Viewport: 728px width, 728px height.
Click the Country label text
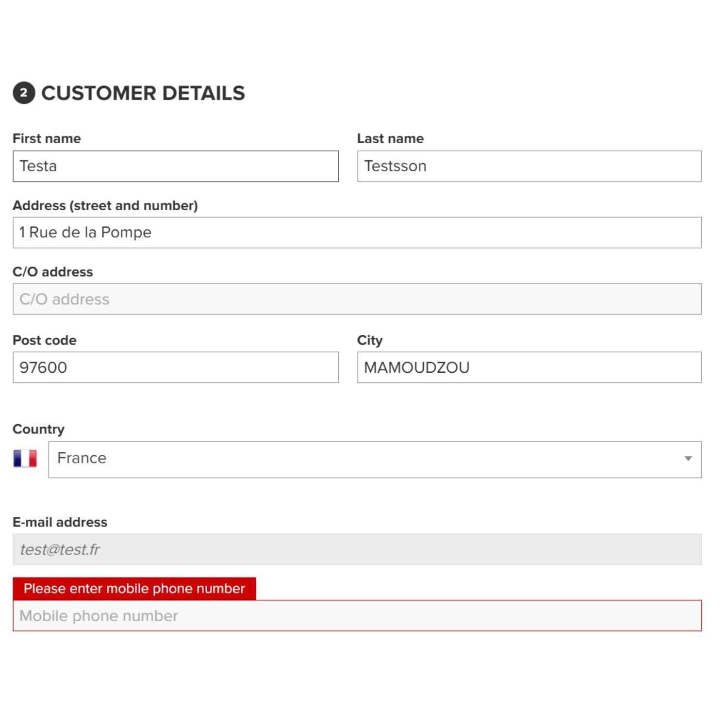coord(38,429)
